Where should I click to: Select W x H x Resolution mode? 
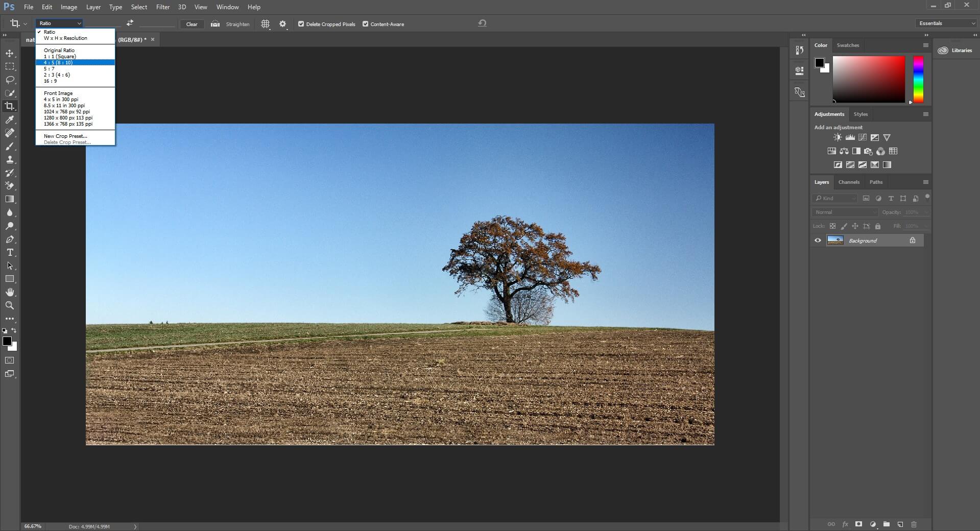pos(65,38)
